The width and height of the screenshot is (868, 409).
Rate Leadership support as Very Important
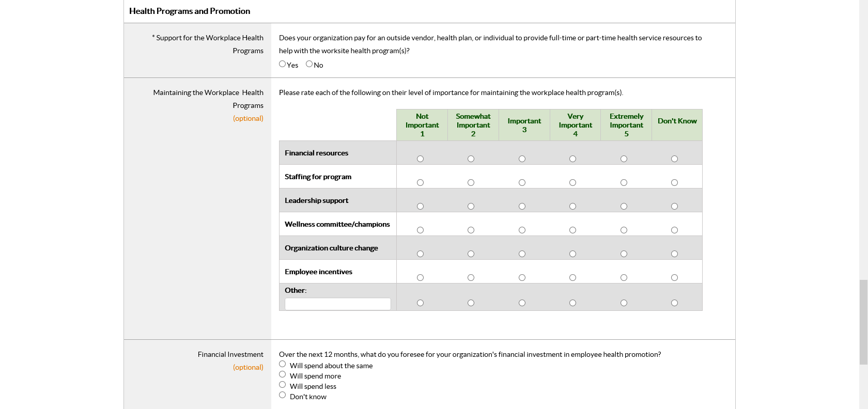tap(572, 207)
